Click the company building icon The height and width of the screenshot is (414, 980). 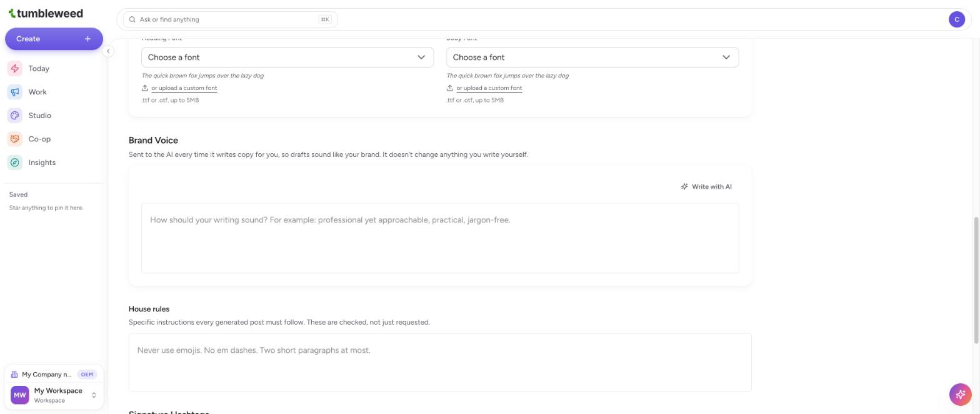tap(14, 375)
